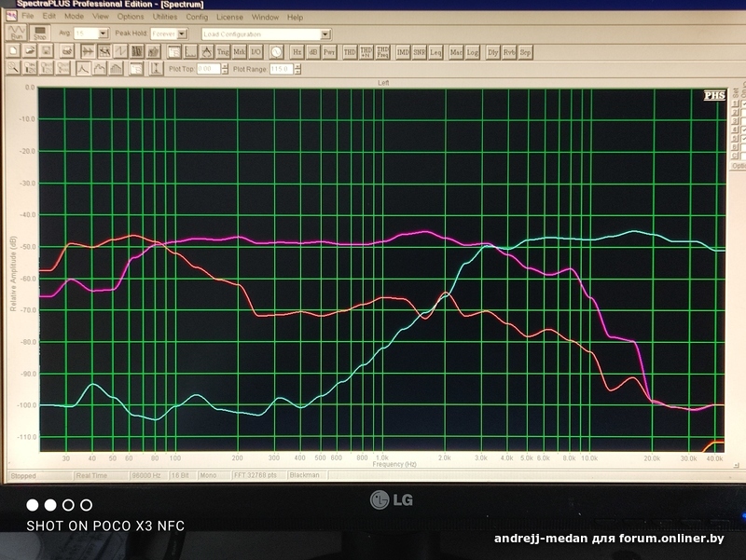The height and width of the screenshot is (560, 746).
Task: Click the Stop analyzer button
Action: click(x=40, y=33)
